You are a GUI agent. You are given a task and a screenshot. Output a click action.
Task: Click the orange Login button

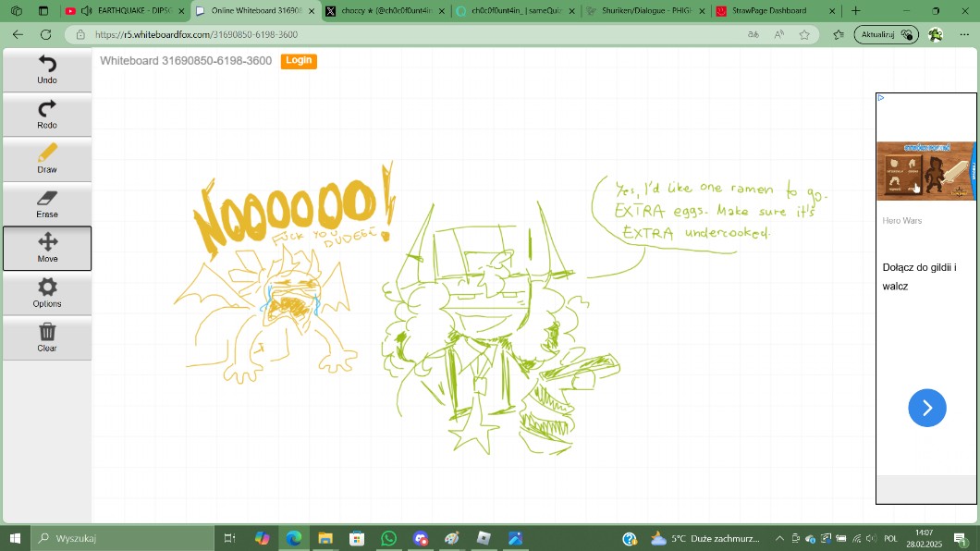[299, 60]
